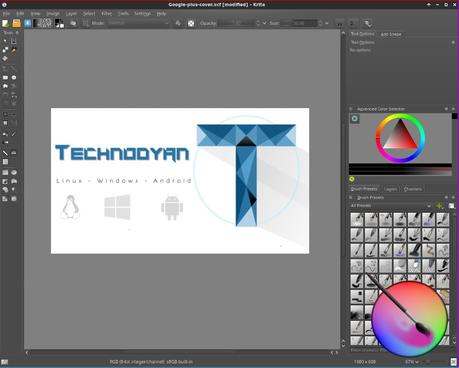
Task: Switch to the Tool Options tab
Action: pyautogui.click(x=362, y=34)
